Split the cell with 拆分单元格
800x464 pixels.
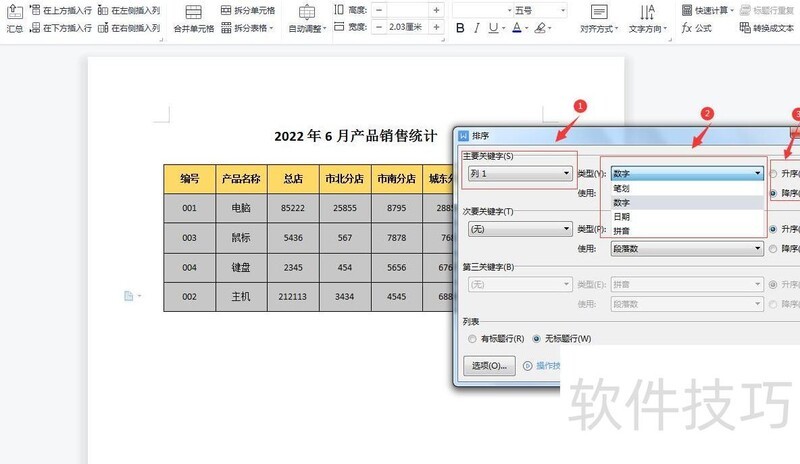(248, 10)
